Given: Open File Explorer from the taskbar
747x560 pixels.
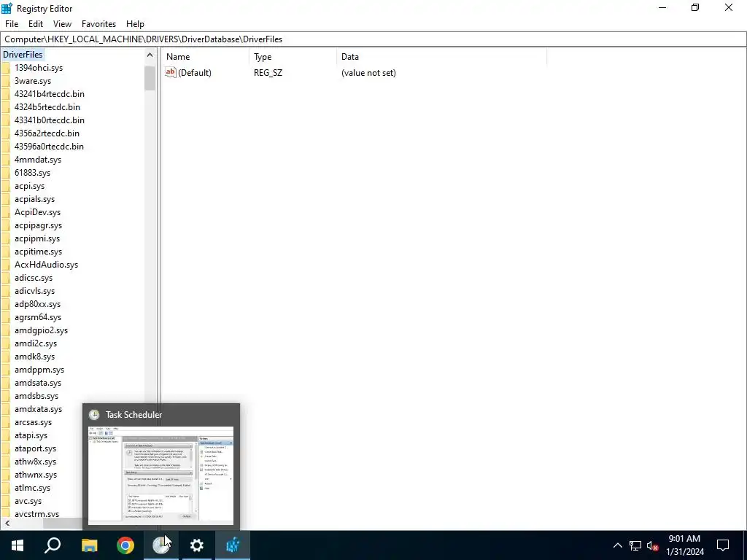Looking at the screenshot, I should [x=89, y=545].
